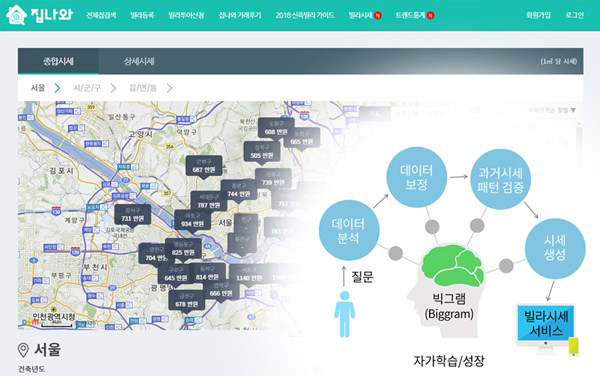
Task: Click the 934 만원 map marker
Action: pos(192,221)
